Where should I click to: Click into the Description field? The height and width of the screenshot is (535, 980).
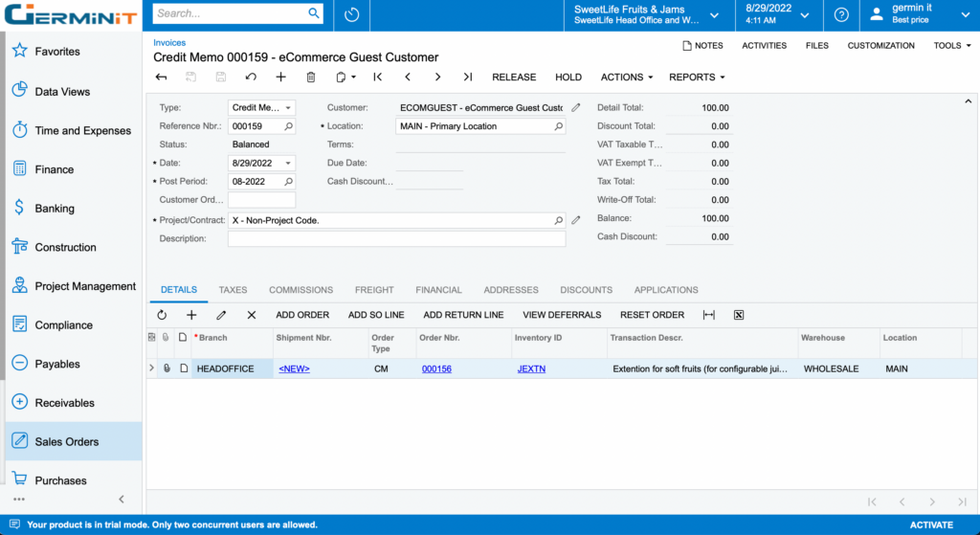396,238
